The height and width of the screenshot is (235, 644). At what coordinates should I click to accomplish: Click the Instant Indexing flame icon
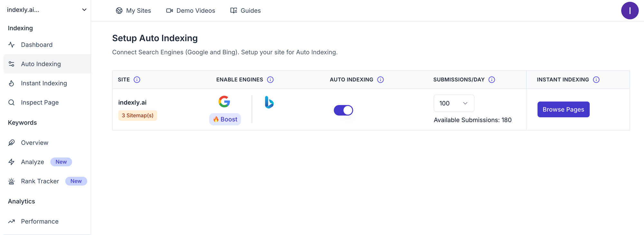tap(12, 83)
